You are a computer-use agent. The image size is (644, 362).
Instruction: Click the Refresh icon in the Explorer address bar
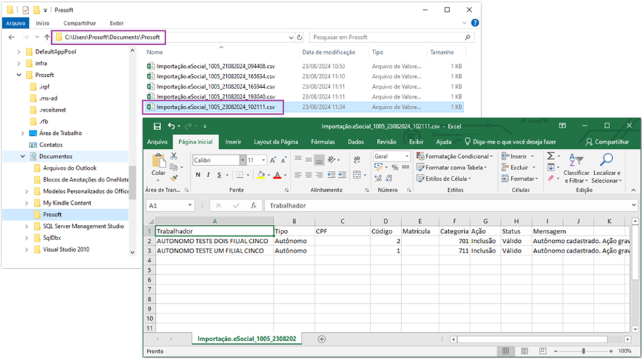(300, 37)
